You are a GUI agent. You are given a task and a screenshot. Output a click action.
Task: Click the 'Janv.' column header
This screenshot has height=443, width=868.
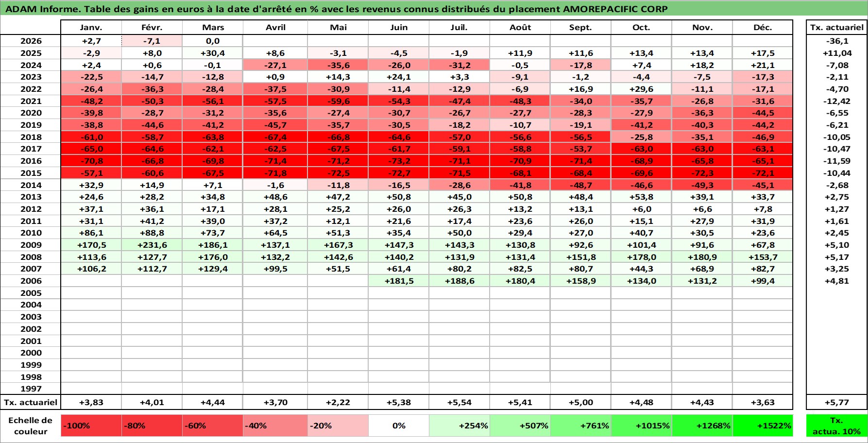pos(91,28)
